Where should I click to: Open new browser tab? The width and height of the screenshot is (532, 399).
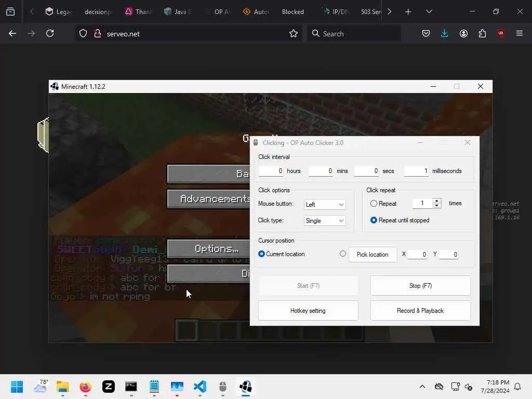408,12
